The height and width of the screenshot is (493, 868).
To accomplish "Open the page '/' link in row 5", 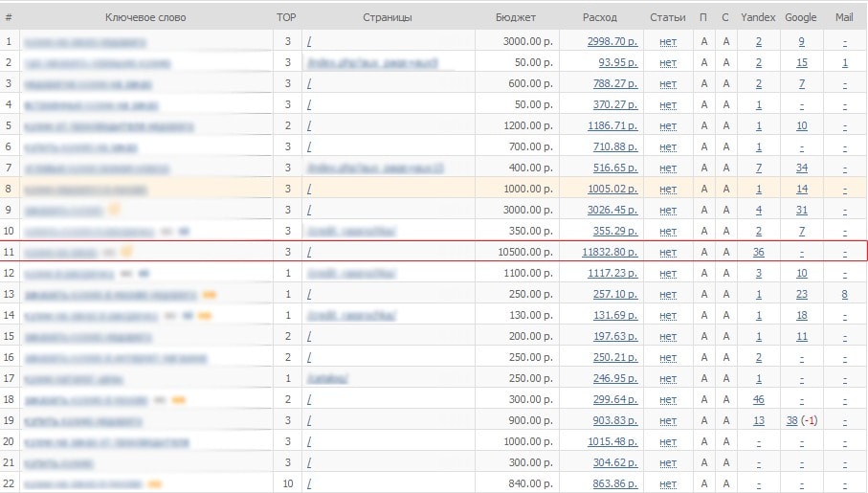I will click(x=308, y=125).
